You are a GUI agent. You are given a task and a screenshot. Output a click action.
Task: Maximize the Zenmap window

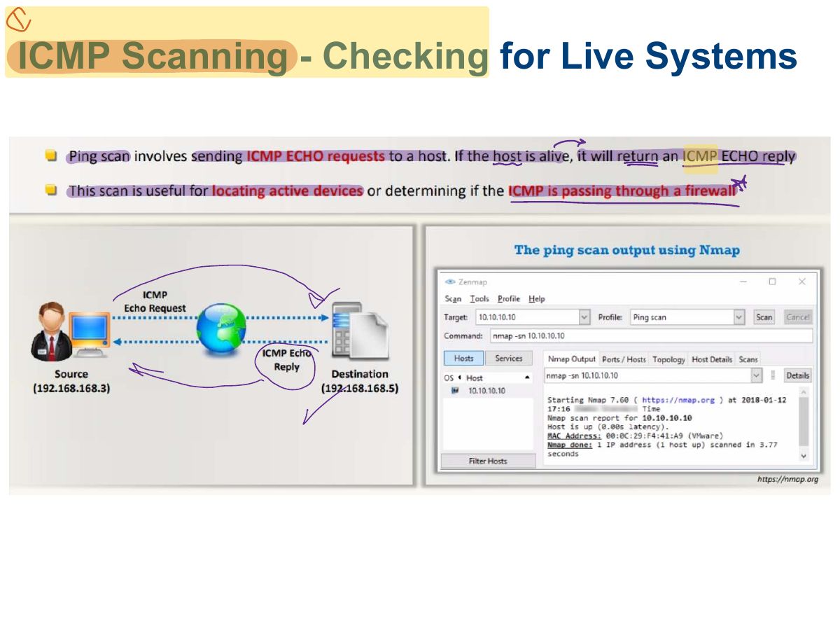pos(772,282)
